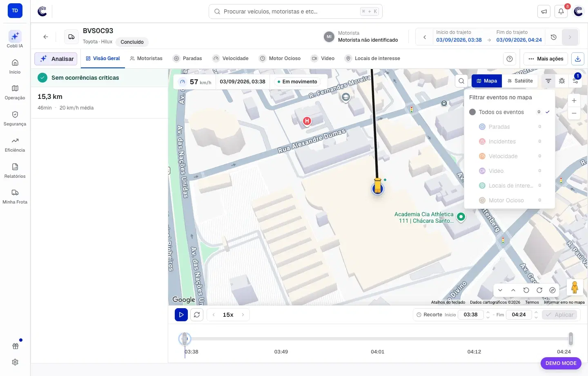Toggle the map event filter icon

(x=548, y=81)
